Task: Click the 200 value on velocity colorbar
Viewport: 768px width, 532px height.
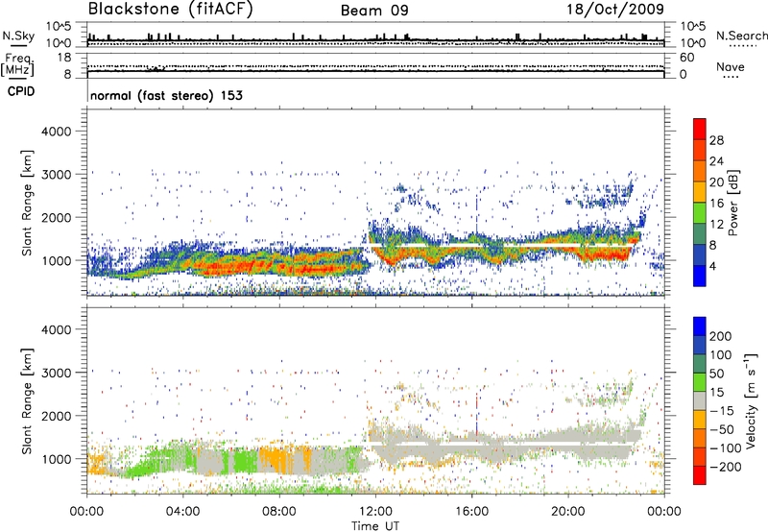Action: tap(721, 336)
